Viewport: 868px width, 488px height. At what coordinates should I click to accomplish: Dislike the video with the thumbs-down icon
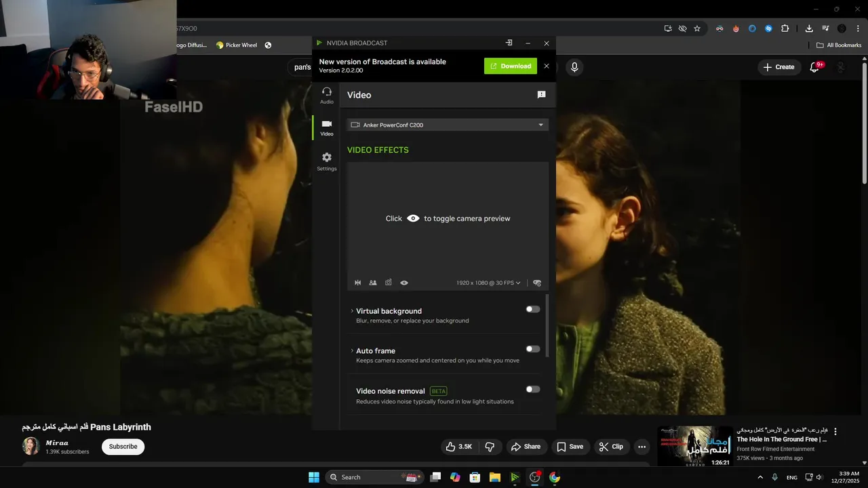[x=490, y=447]
